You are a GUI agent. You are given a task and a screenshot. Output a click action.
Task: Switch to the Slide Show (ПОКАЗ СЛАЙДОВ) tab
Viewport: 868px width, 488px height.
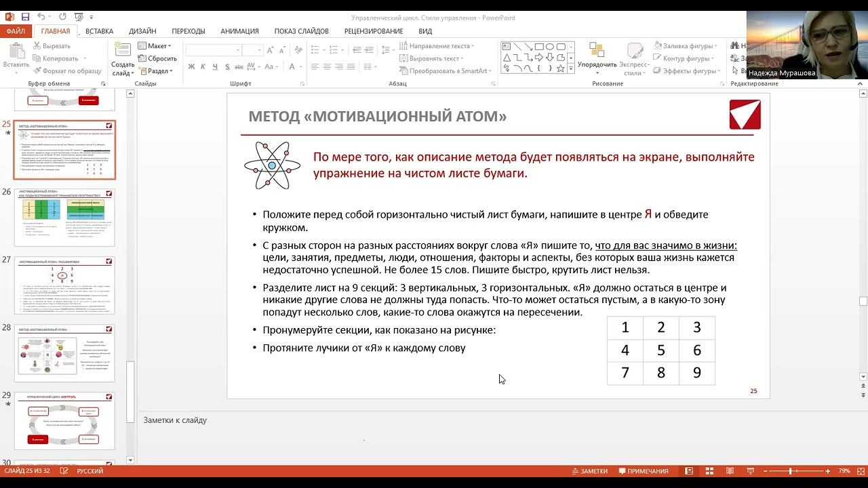(x=302, y=31)
